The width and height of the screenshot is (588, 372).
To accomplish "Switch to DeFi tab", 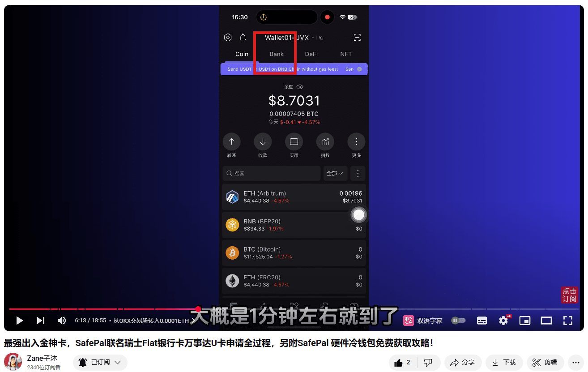I will pos(311,54).
